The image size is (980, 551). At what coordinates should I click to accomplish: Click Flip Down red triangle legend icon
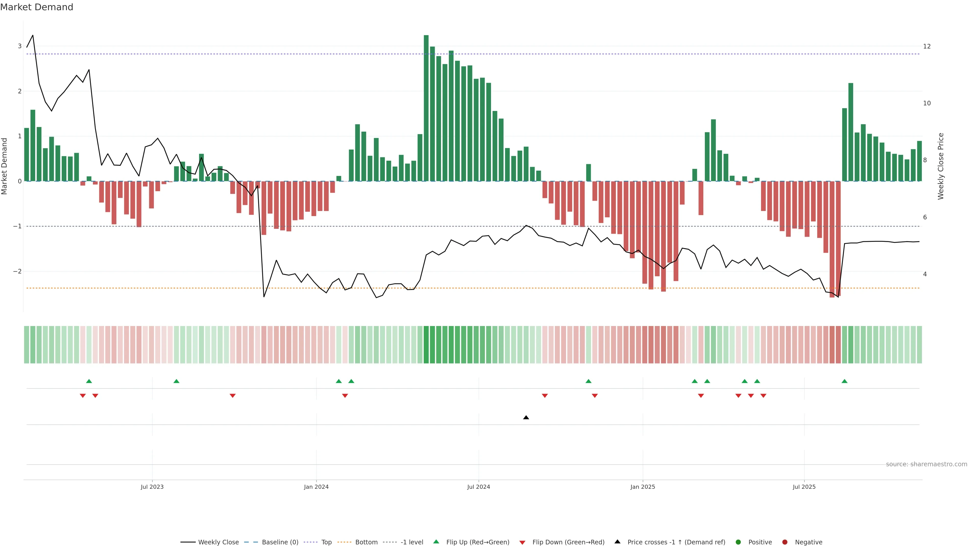click(x=522, y=543)
